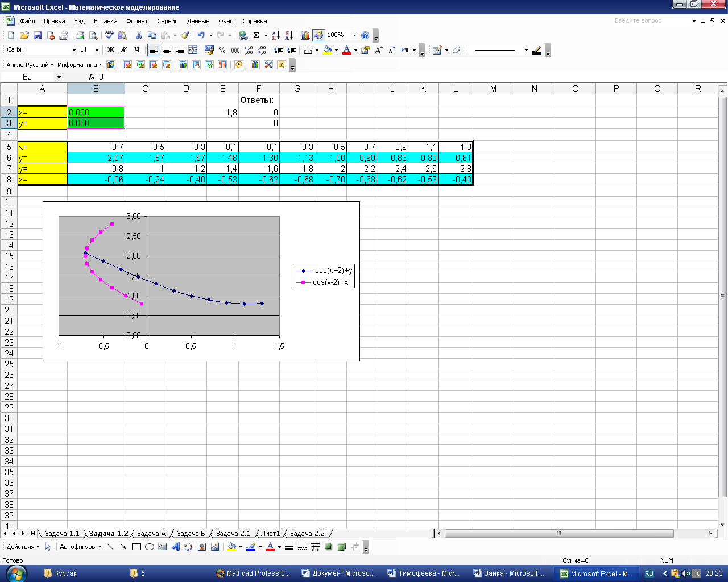Screen dimensions: 728x582
Task: Switch to the Задача 2.1 sheet tab
Action: click(x=233, y=534)
